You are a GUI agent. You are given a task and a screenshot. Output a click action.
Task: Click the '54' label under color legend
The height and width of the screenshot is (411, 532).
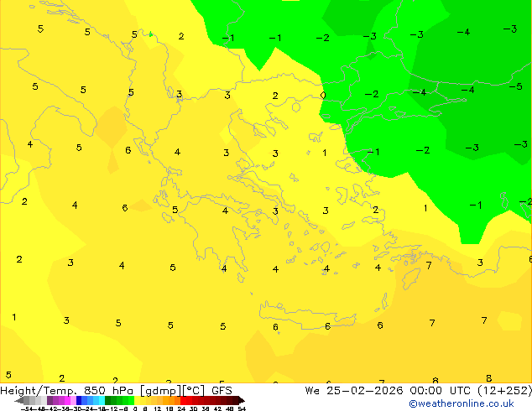242,408
